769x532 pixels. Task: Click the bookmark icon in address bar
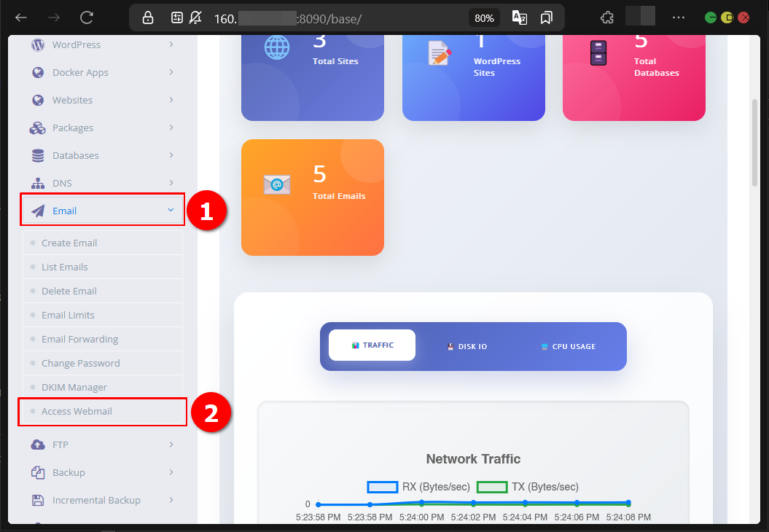coord(547,18)
